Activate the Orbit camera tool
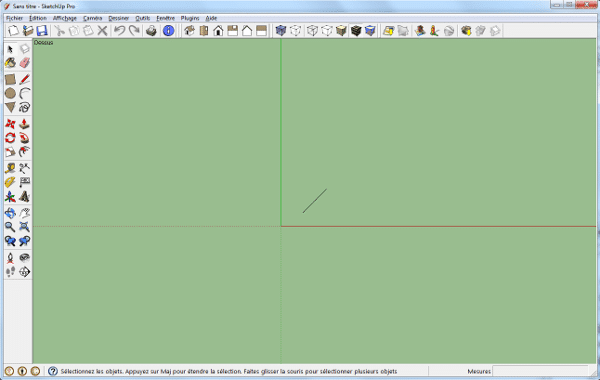Image resolution: width=600 pixels, height=380 pixels. click(10, 213)
